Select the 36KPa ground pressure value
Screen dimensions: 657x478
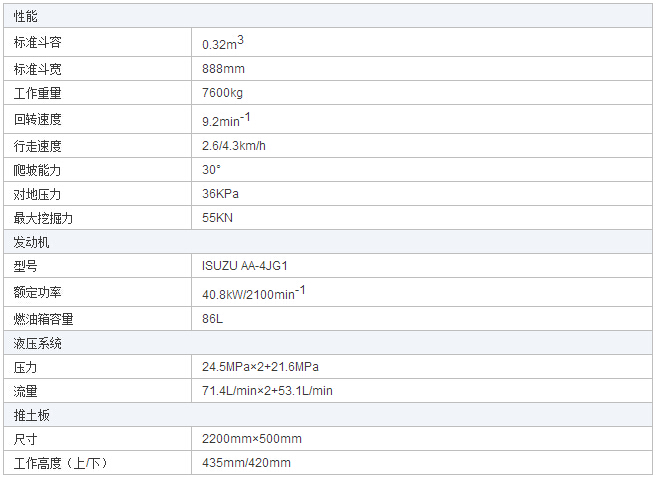[221, 194]
